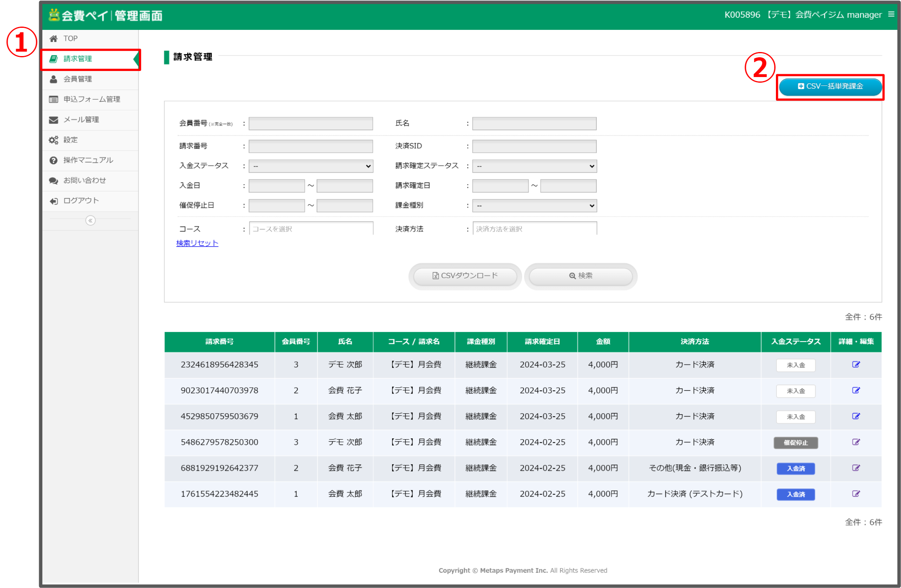Viewport: 901px width, 588px height.
Task: Click the 請求確定日 start date field
Action: 500,186
